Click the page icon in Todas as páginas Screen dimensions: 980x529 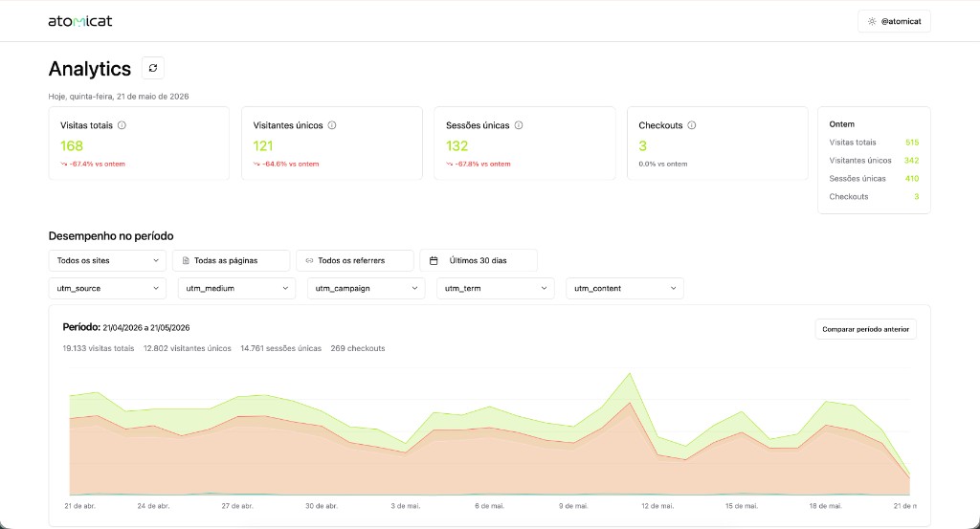(186, 260)
